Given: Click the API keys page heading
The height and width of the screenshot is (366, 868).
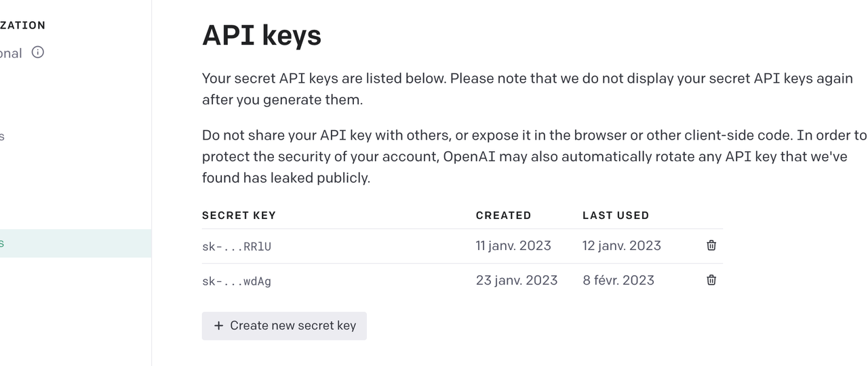Looking at the screenshot, I should (x=262, y=35).
